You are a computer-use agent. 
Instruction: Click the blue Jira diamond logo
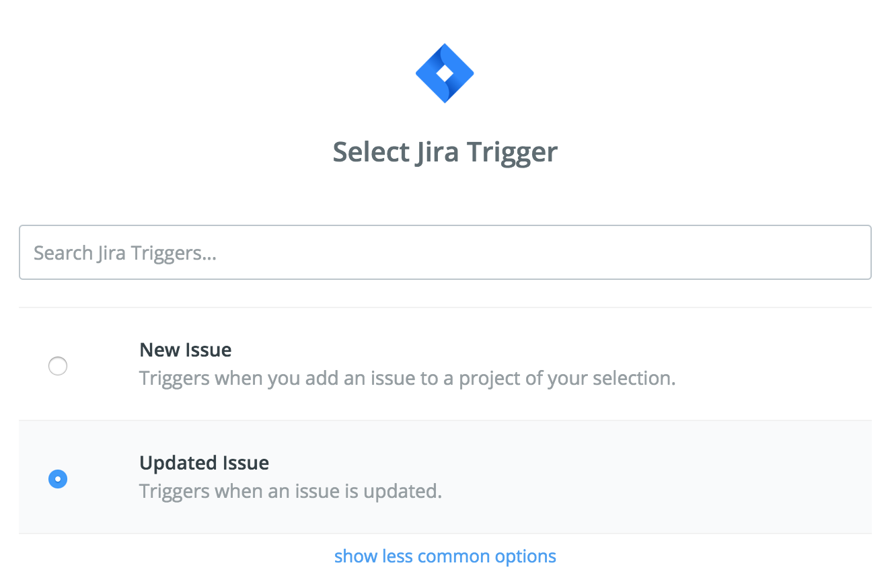pos(445,73)
